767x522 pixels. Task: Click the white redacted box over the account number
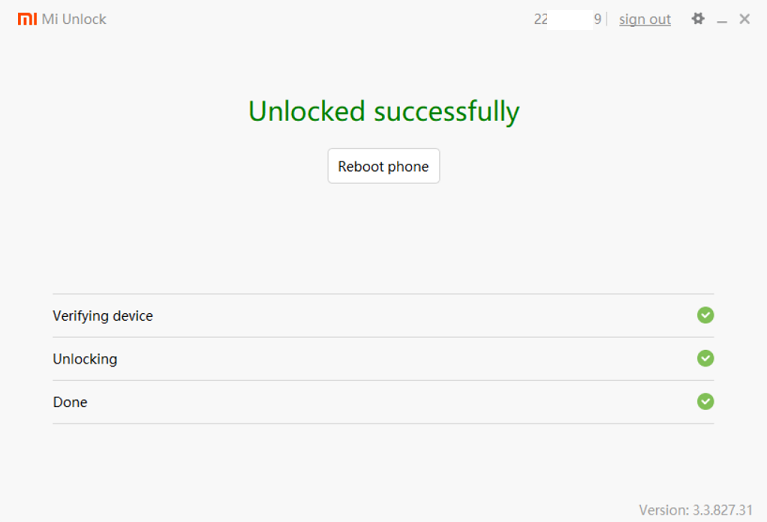tap(570, 19)
